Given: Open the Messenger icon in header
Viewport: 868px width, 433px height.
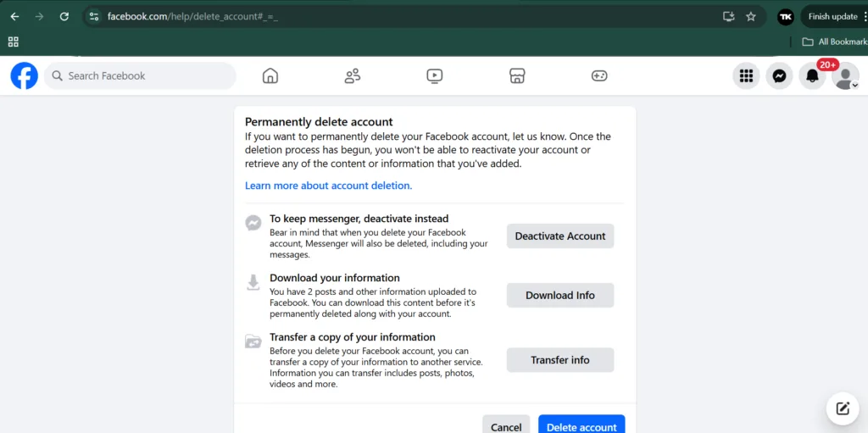Looking at the screenshot, I should (780, 76).
